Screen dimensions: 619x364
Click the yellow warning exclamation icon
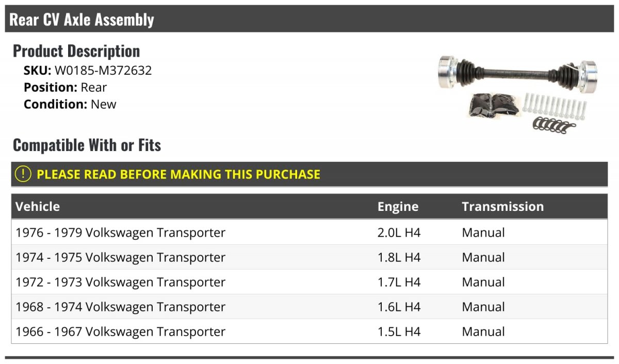click(x=23, y=174)
